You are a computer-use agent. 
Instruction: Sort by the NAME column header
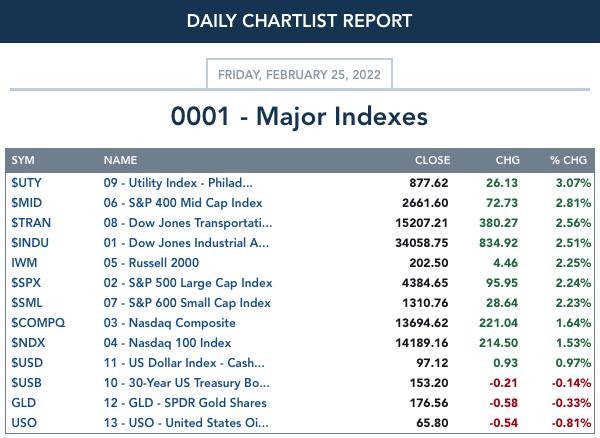[120, 160]
